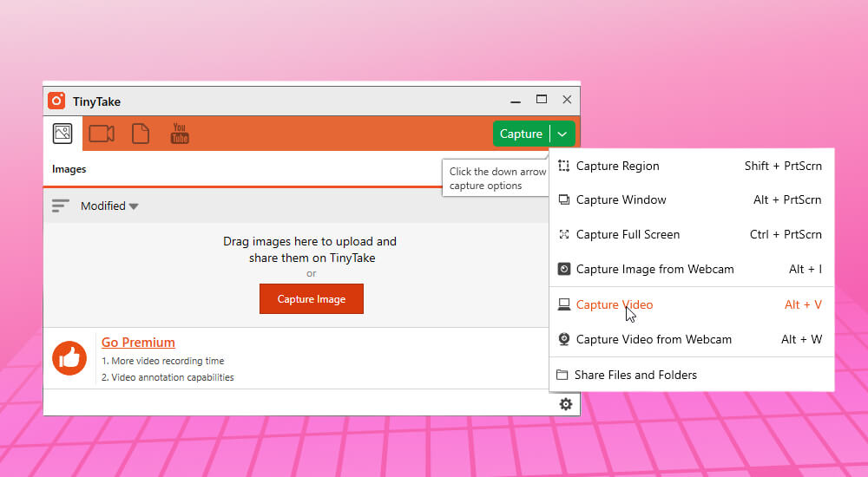Click the Share Files folder icon
Image resolution: width=868 pixels, height=477 pixels.
(x=562, y=375)
